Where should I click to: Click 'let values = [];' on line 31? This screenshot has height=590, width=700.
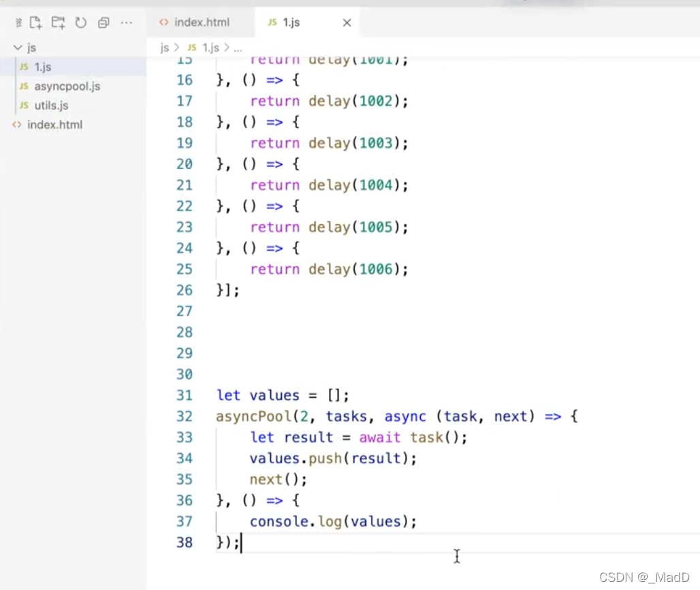pyautogui.click(x=283, y=395)
